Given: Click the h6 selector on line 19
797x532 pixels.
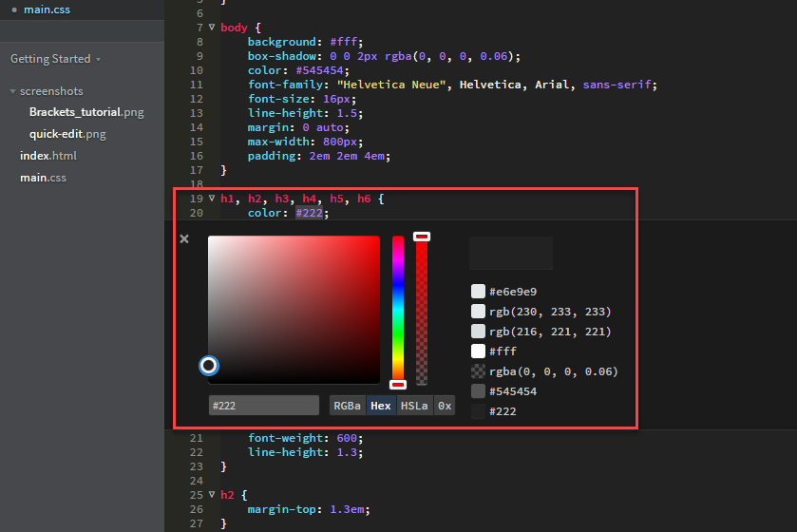Looking at the screenshot, I should point(364,199).
